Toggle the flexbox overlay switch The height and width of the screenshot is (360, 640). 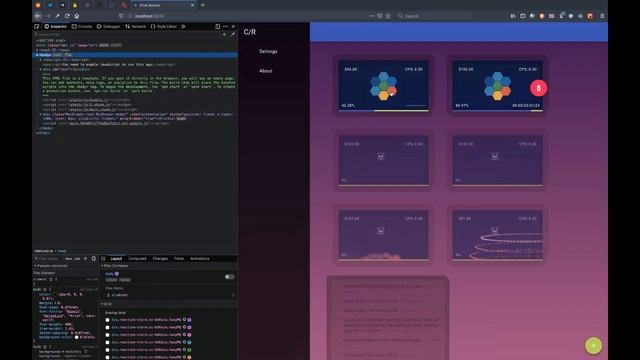coord(229,277)
